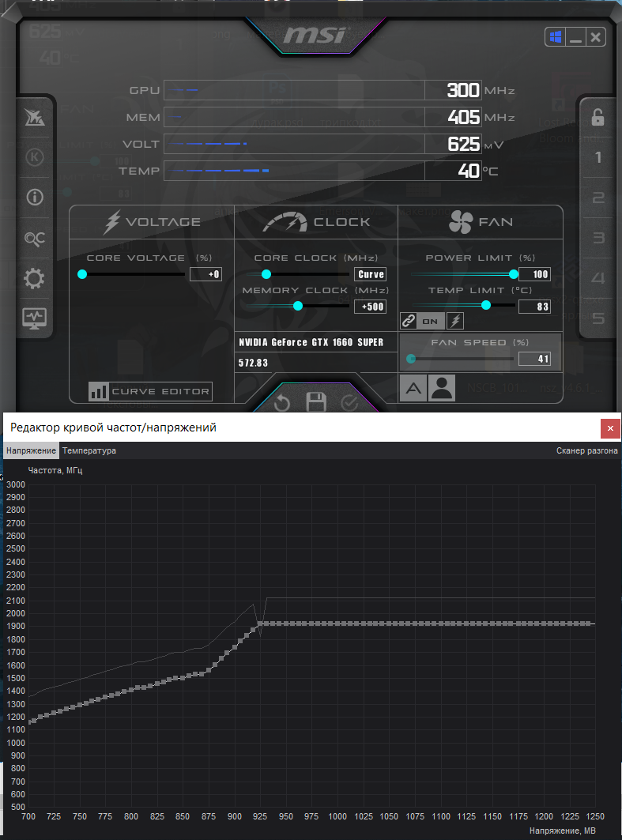Click the Core Voltage +0 value field

click(x=205, y=274)
